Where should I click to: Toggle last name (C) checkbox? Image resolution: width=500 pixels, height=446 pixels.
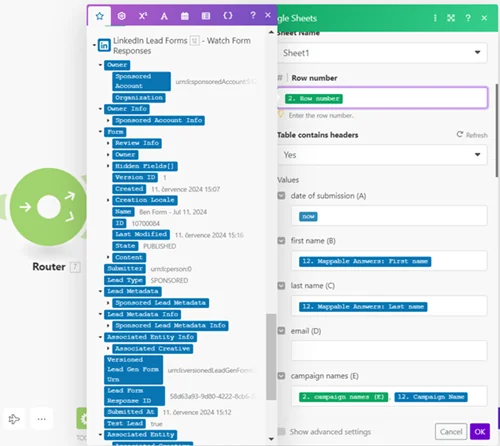click(x=281, y=286)
